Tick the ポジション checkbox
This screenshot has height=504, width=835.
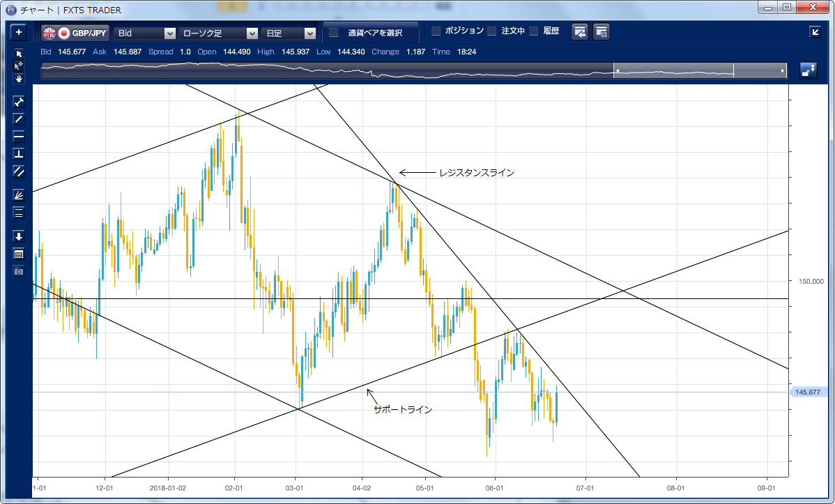pos(436,31)
